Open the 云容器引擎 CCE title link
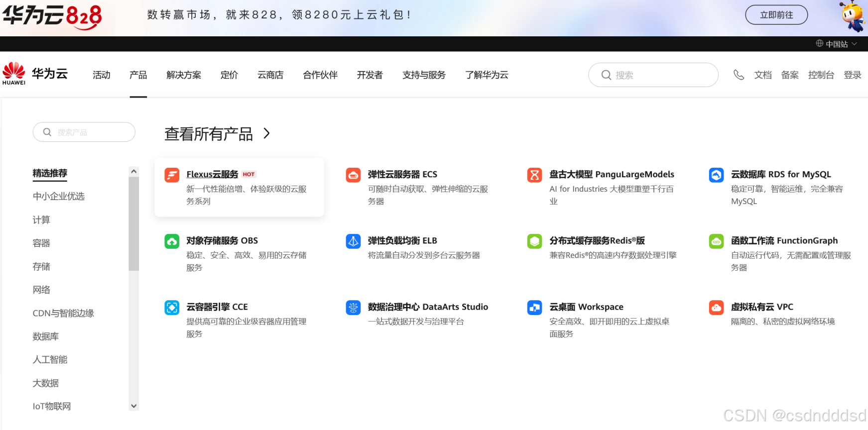 tap(217, 307)
